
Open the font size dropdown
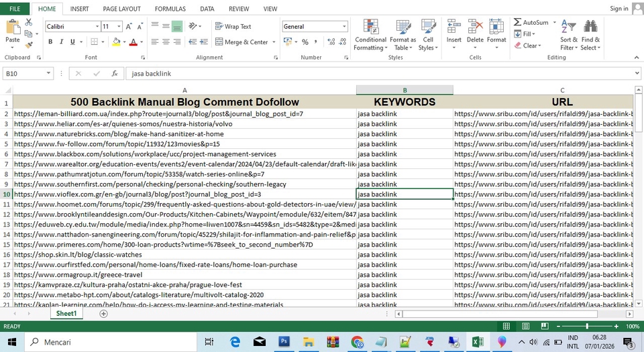coord(119,27)
